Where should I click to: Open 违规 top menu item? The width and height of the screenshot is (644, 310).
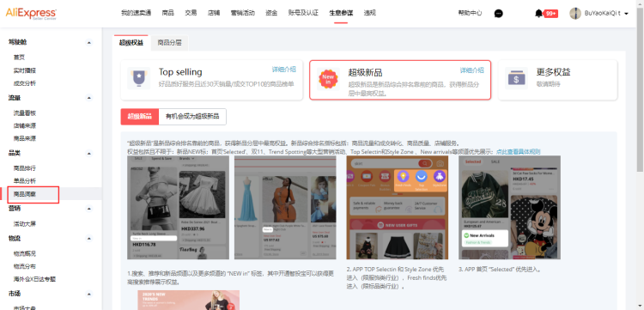click(x=369, y=13)
